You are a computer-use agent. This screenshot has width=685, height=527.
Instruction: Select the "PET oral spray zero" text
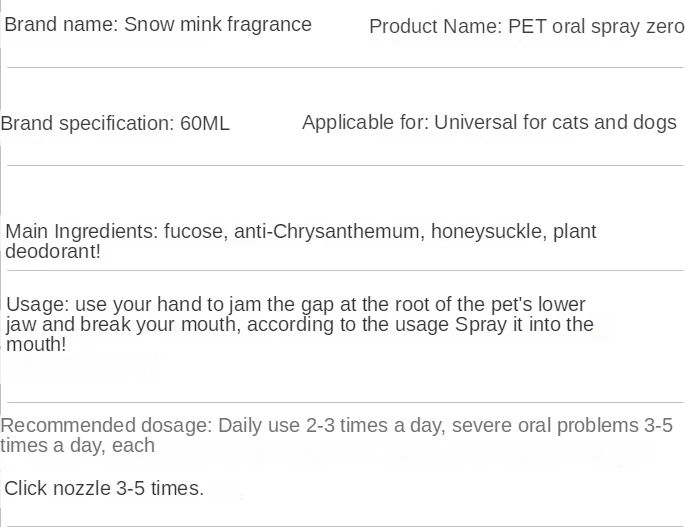pyautogui.click(x=596, y=26)
